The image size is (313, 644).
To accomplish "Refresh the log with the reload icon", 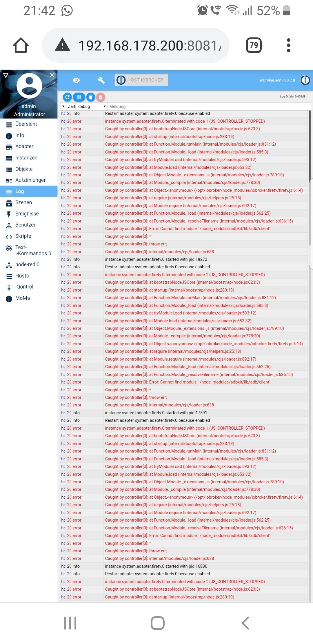I will (67, 97).
